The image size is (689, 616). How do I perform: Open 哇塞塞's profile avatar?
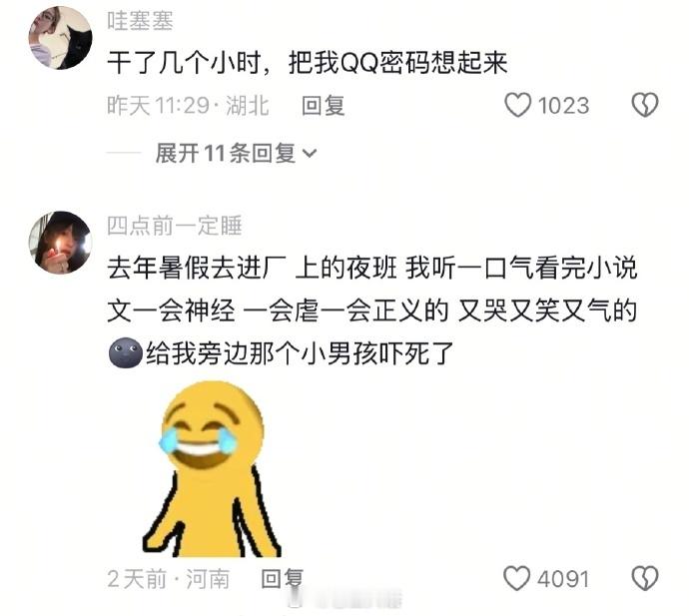click(61, 38)
